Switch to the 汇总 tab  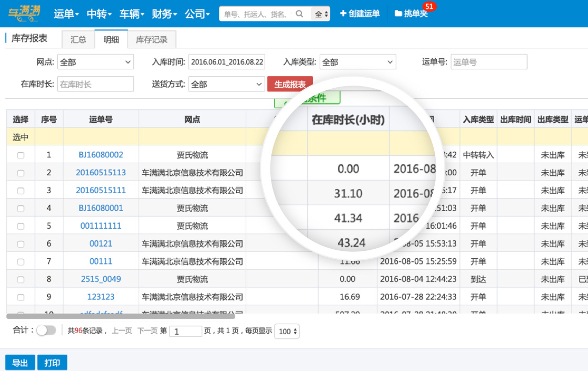pyautogui.click(x=78, y=39)
